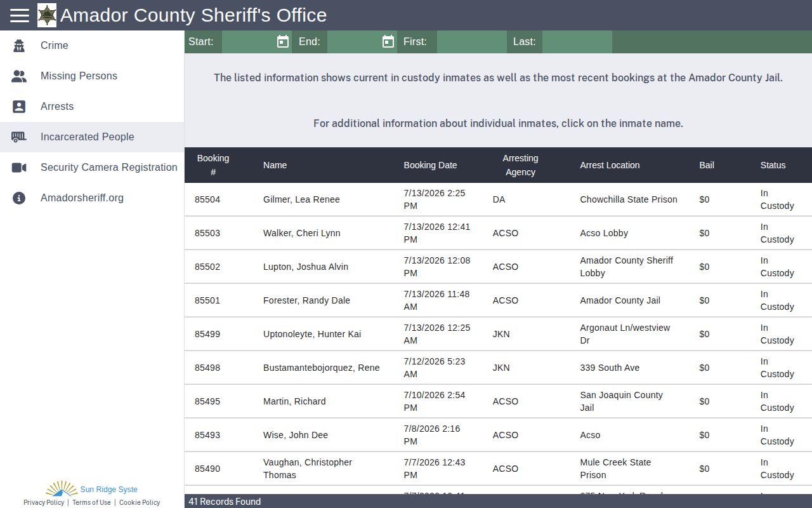The width and height of the screenshot is (812, 508).
Task: Click the Bail column header
Action: coord(707,165)
